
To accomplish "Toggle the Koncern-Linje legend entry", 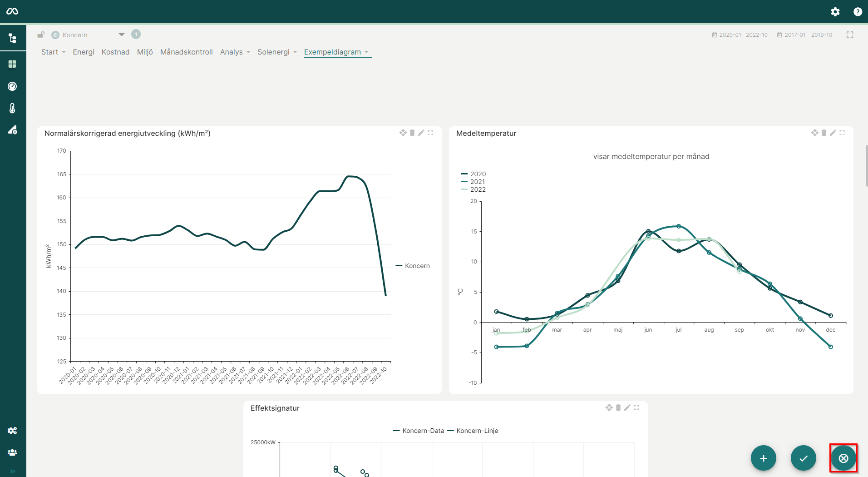I will [473, 431].
